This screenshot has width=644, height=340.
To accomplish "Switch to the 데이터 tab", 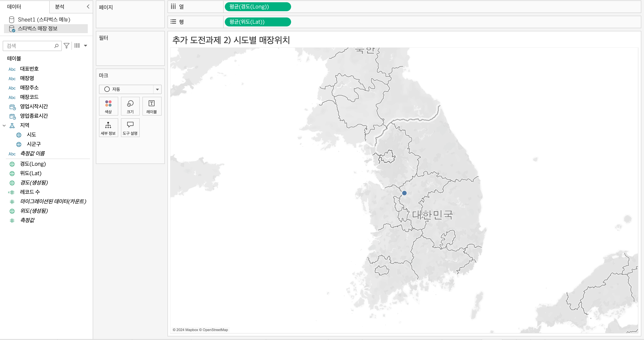I will [14, 7].
